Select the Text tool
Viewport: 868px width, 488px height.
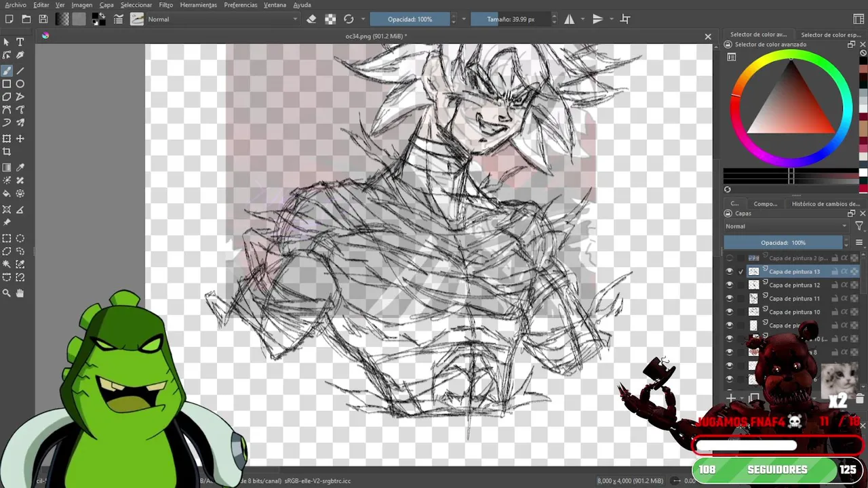20,42
